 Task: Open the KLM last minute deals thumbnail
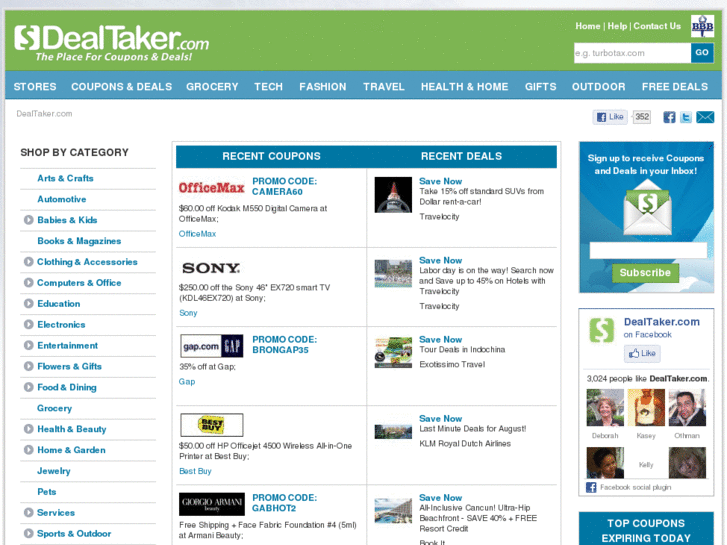(393, 431)
